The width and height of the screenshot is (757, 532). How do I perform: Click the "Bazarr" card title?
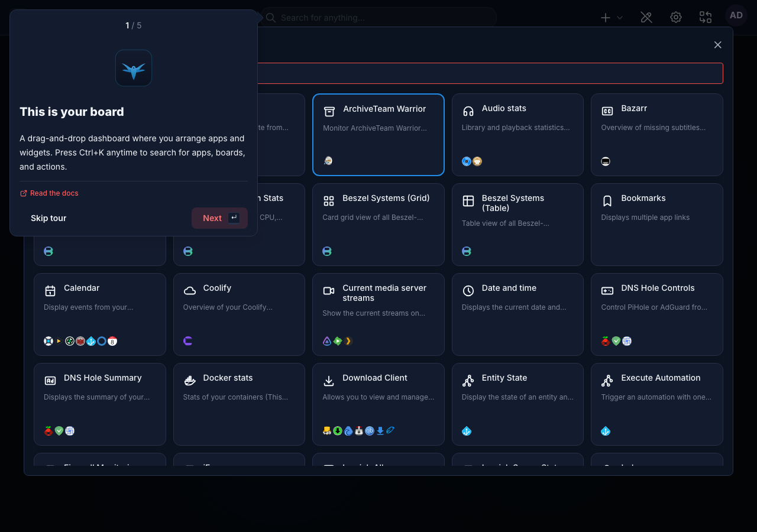[634, 108]
